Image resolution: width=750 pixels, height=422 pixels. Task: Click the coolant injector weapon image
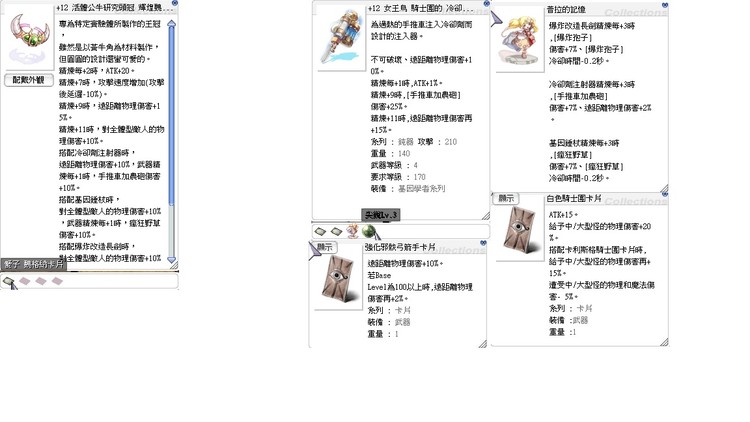point(341,39)
